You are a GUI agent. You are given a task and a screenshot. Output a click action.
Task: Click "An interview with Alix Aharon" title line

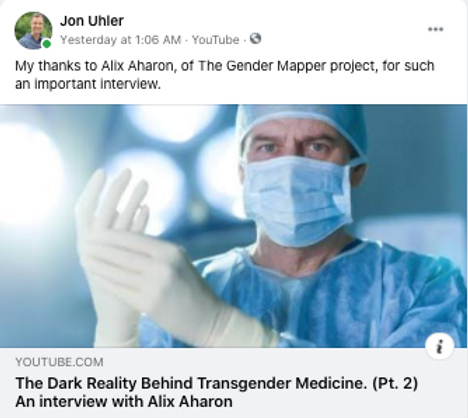(x=124, y=401)
